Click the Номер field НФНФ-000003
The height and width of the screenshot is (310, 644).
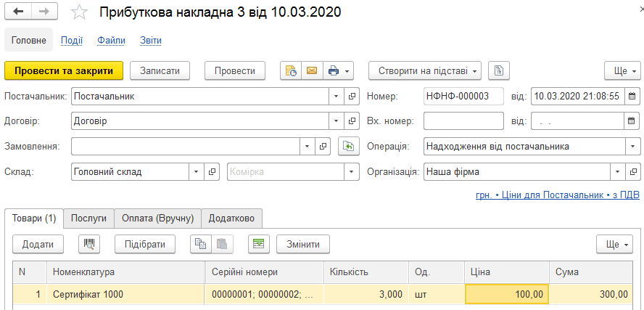[463, 97]
